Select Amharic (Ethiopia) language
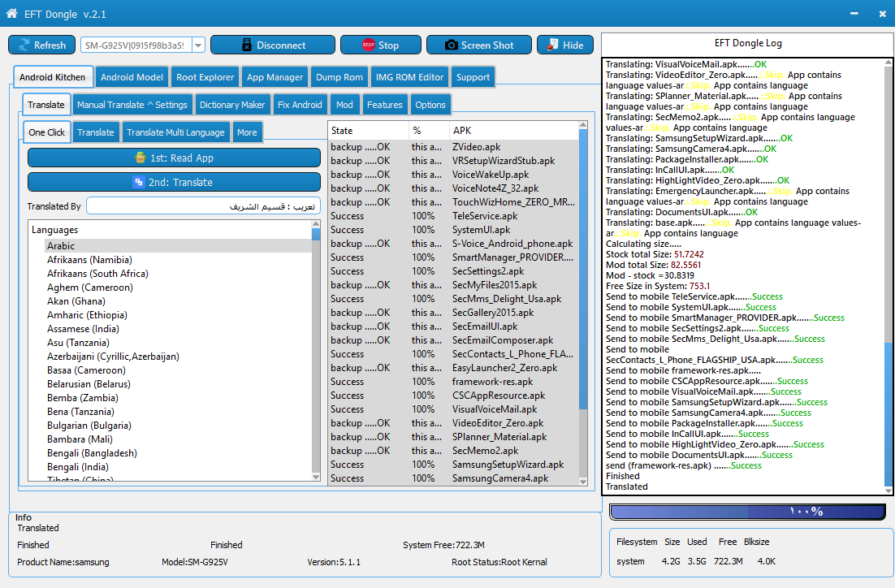Image resolution: width=895 pixels, height=588 pixels. [88, 315]
